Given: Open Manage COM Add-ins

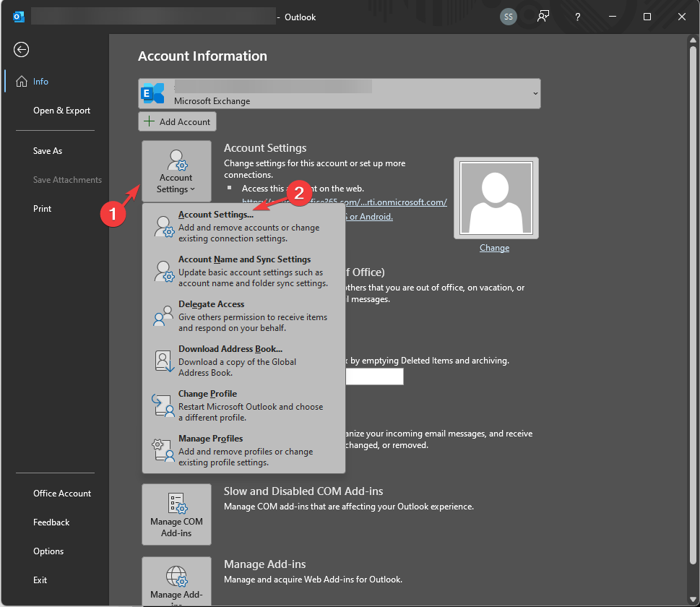Looking at the screenshot, I should 176,514.
